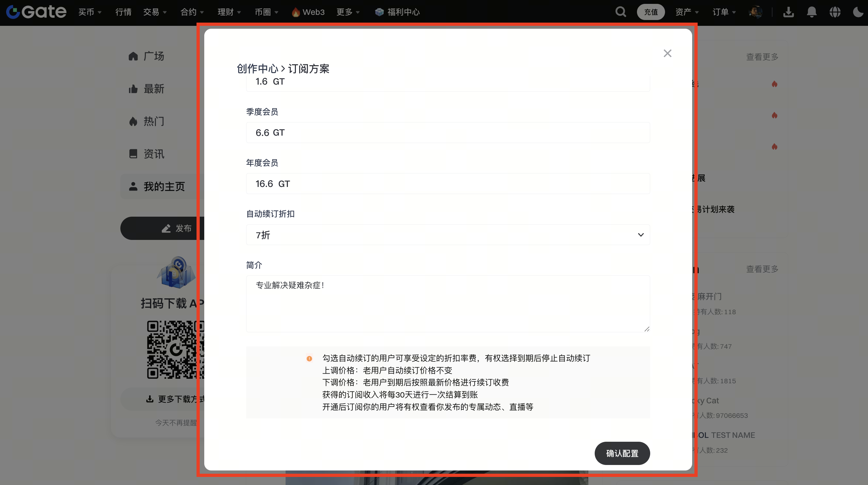Image resolution: width=868 pixels, height=485 pixels.
Task: Click the language globe icon
Action: click(x=835, y=12)
